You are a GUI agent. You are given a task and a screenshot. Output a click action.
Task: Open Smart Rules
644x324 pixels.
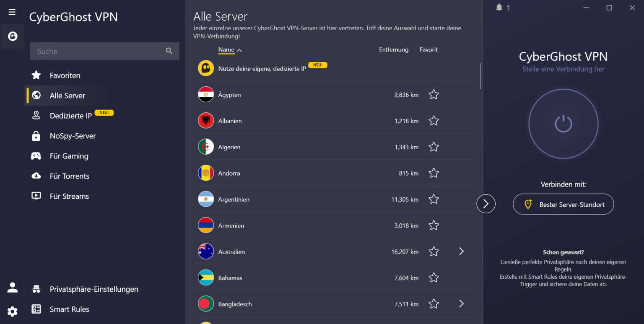(69, 309)
